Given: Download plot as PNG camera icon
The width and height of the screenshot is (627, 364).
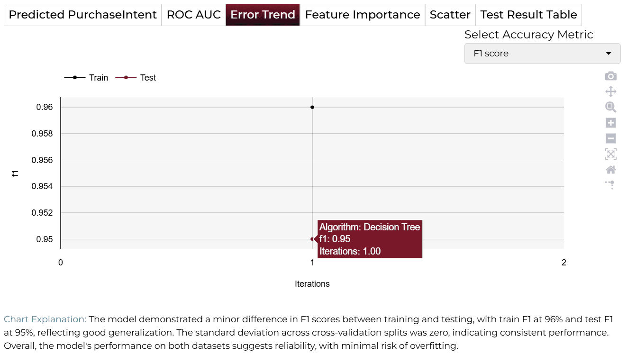Looking at the screenshot, I should tap(611, 76).
